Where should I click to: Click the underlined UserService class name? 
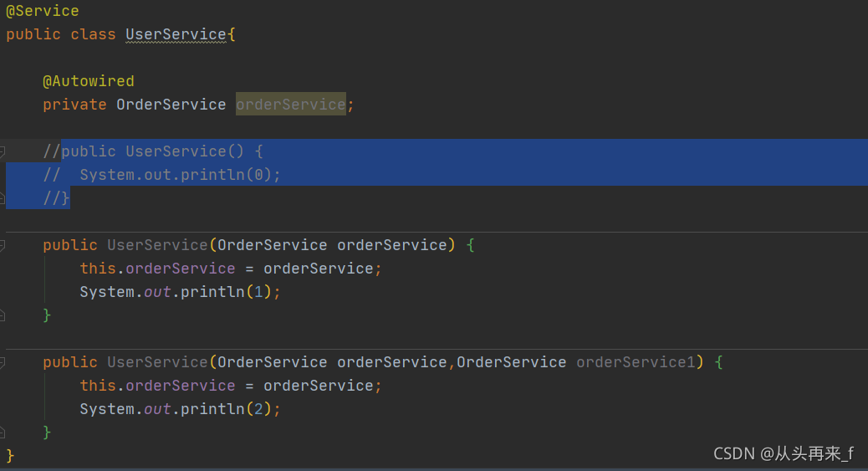click(176, 35)
